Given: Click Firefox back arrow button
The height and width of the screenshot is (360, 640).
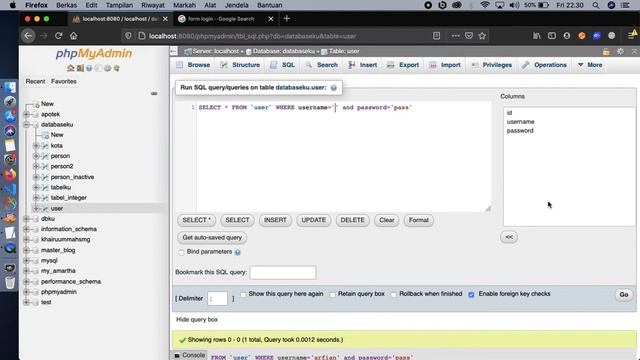Looking at the screenshot, I should tap(28, 36).
